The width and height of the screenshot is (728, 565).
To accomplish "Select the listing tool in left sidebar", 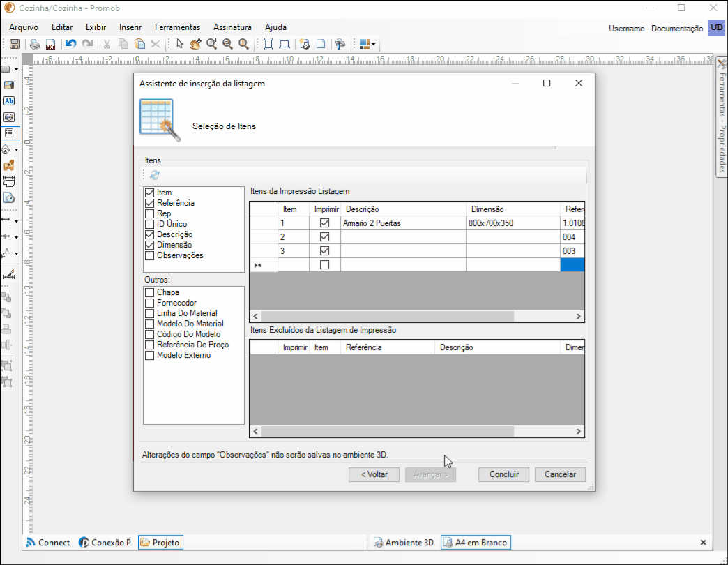I will tap(9, 133).
